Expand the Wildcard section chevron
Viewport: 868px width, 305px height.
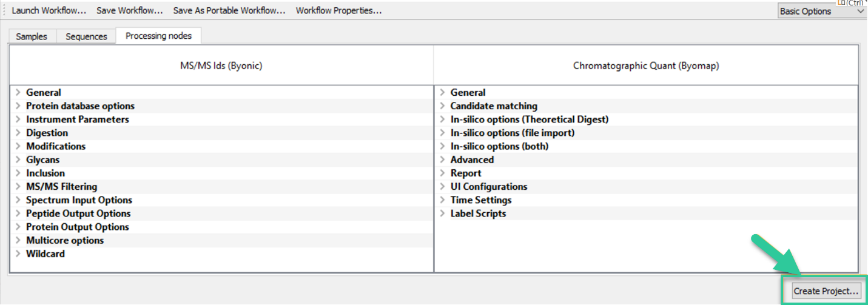[x=18, y=254]
